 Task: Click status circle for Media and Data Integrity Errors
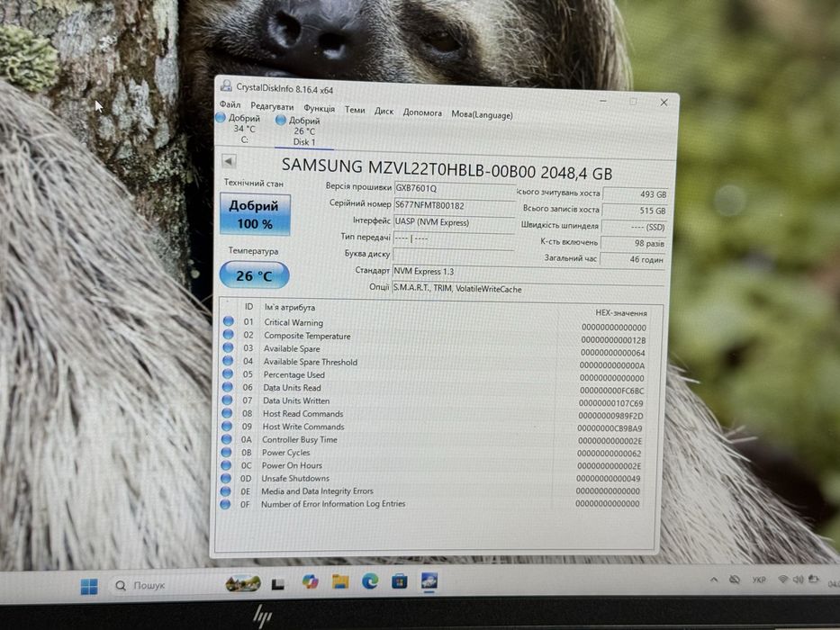point(226,490)
